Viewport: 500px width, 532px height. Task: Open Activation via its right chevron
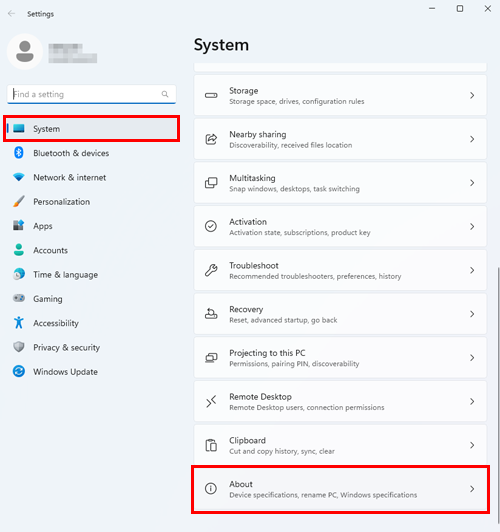coord(472,226)
